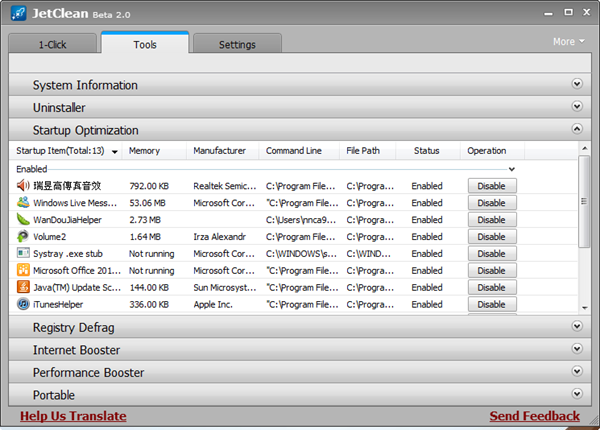600x430 pixels.
Task: Select the Windows Live Messenger icon
Action: (x=23, y=202)
